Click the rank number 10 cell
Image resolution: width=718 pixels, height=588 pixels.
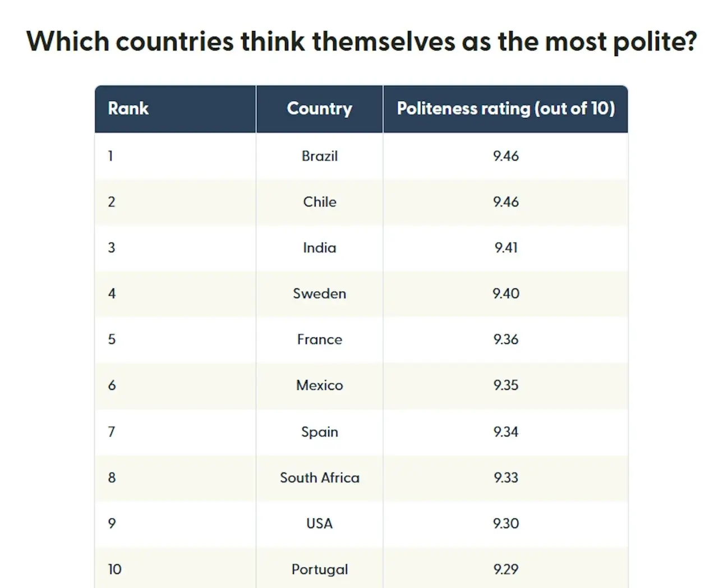pyautogui.click(x=115, y=569)
